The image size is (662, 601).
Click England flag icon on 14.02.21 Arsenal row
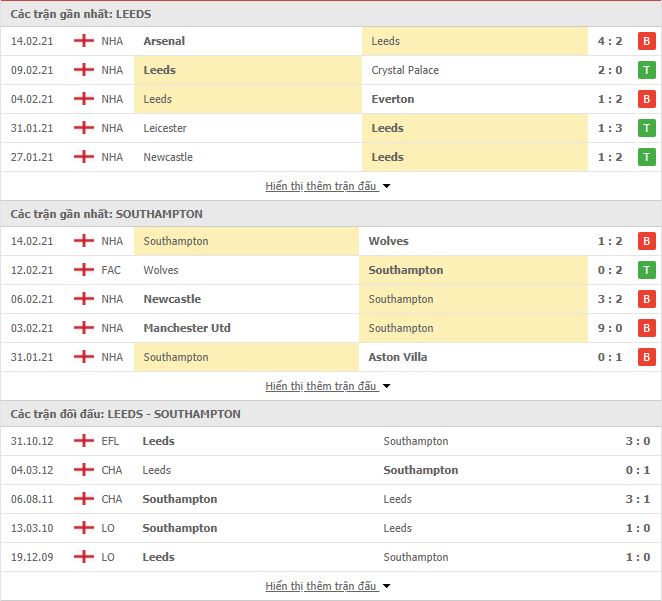tap(84, 41)
